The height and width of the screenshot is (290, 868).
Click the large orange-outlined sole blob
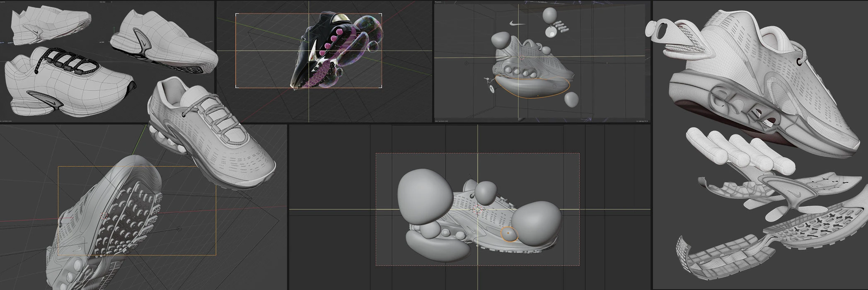click(532, 88)
